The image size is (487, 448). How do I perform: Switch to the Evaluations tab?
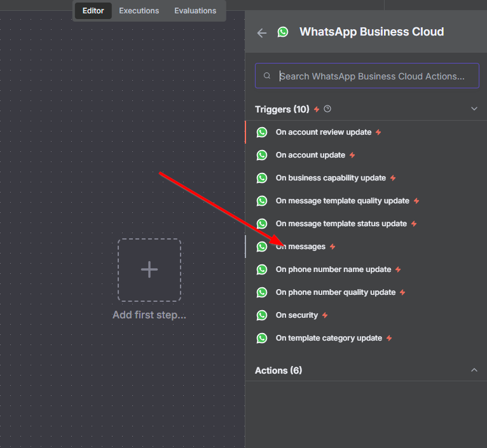pos(195,11)
